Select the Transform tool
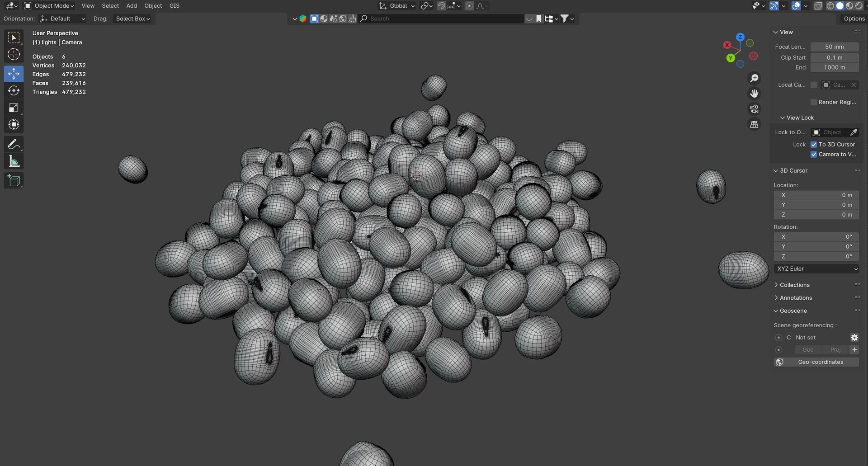Viewport: 868px width, 466px height. coord(14,124)
